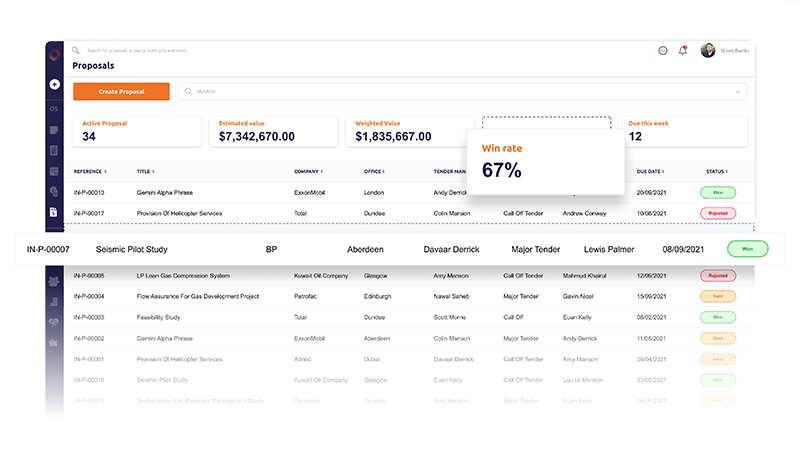Screen dimensions: 800x450
Task: Click Sent badge for IN-P-00002
Action: click(x=718, y=338)
